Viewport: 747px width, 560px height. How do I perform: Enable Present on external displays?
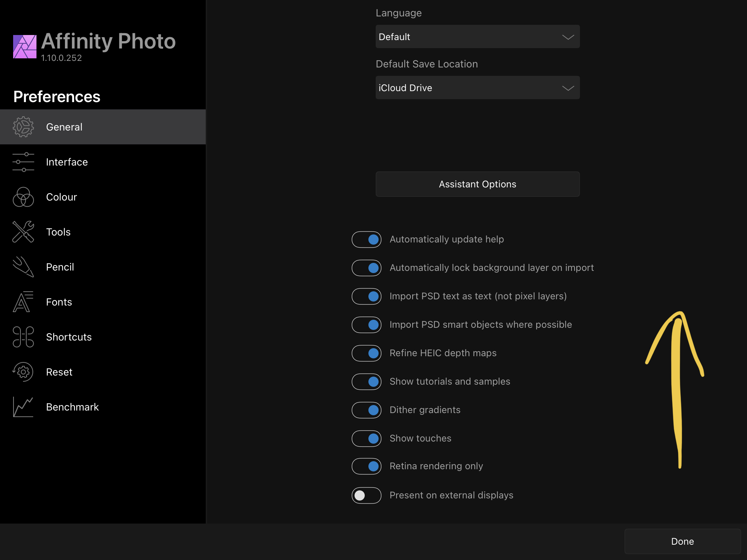[367, 495]
